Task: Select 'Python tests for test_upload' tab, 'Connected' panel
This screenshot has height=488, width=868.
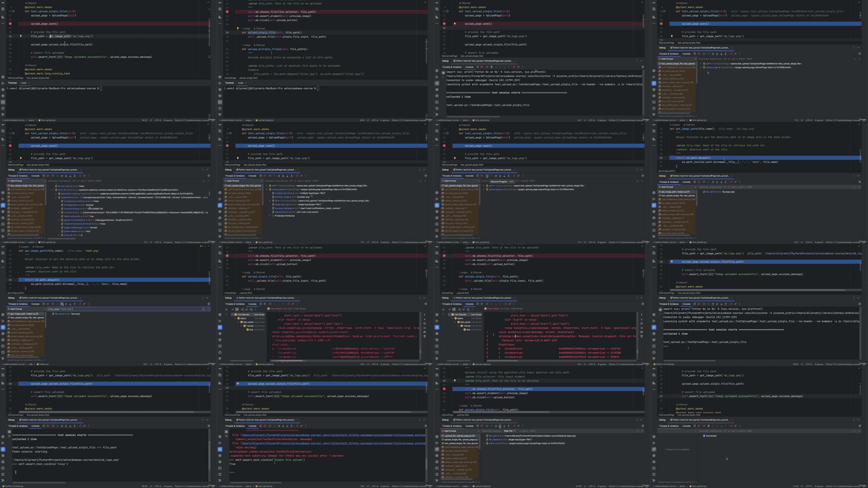Action: point(701,420)
